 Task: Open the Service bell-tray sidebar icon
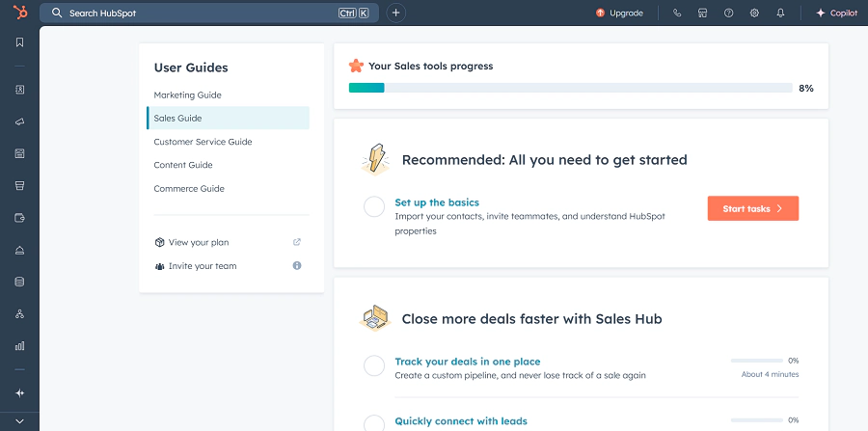tap(20, 250)
